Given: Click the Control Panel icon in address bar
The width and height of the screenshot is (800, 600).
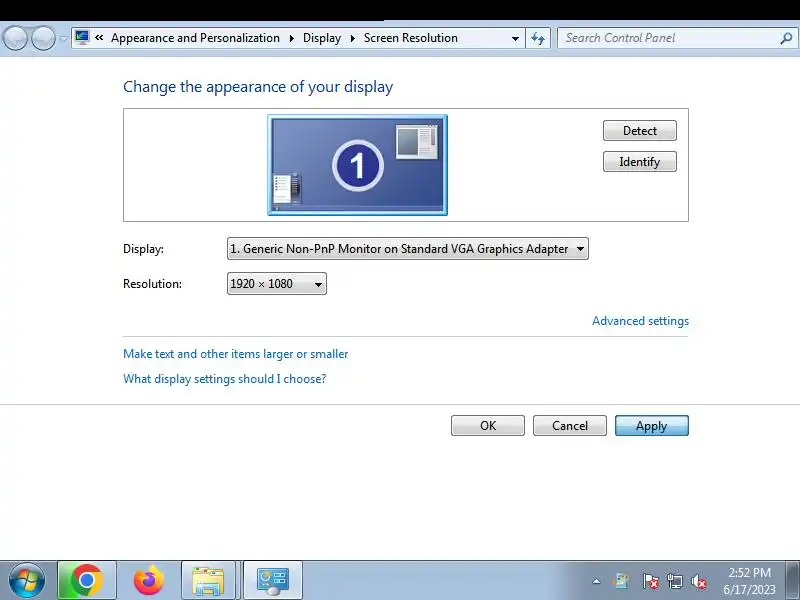Looking at the screenshot, I should 82,37.
